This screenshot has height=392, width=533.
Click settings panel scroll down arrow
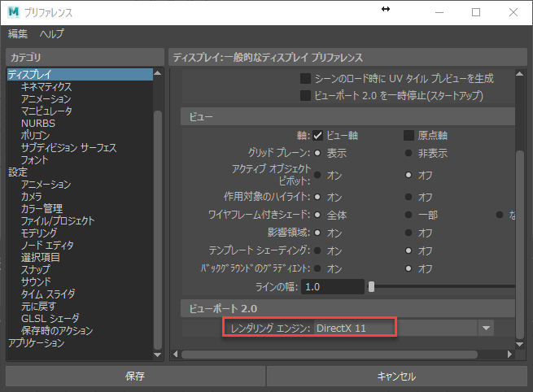click(519, 345)
